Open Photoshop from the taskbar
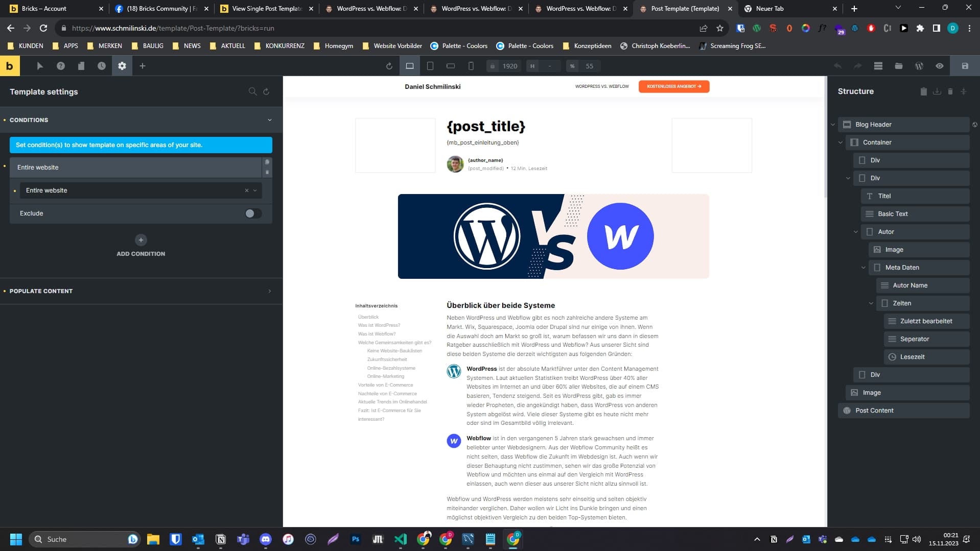This screenshot has height=551, width=980. tap(356, 539)
